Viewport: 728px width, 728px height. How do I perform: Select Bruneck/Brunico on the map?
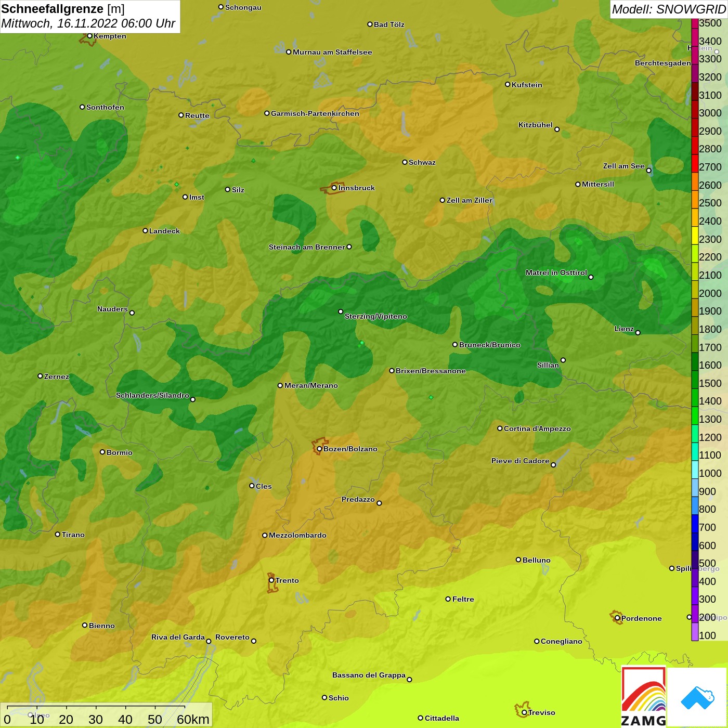pyautogui.click(x=490, y=345)
